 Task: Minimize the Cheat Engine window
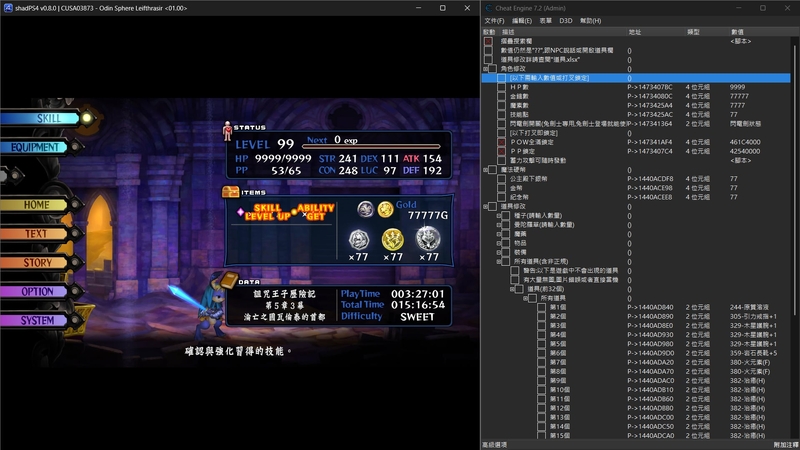coord(739,8)
